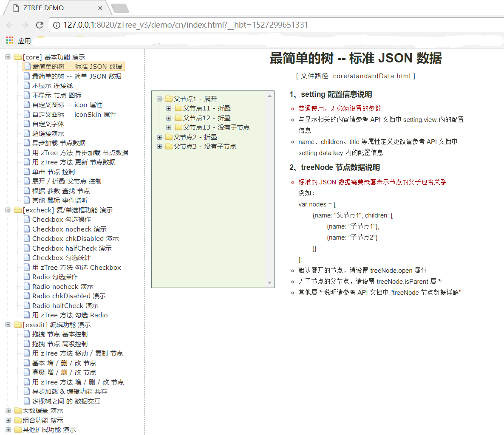Click the 其他扩展功能 演示 folder icon
Screen dimensions: 504x435
coord(18,429)
